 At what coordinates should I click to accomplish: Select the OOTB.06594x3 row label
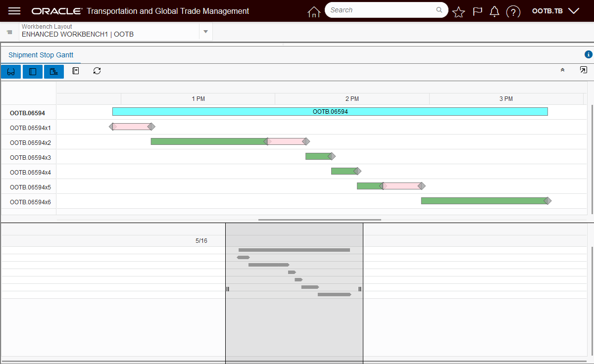[30, 158]
